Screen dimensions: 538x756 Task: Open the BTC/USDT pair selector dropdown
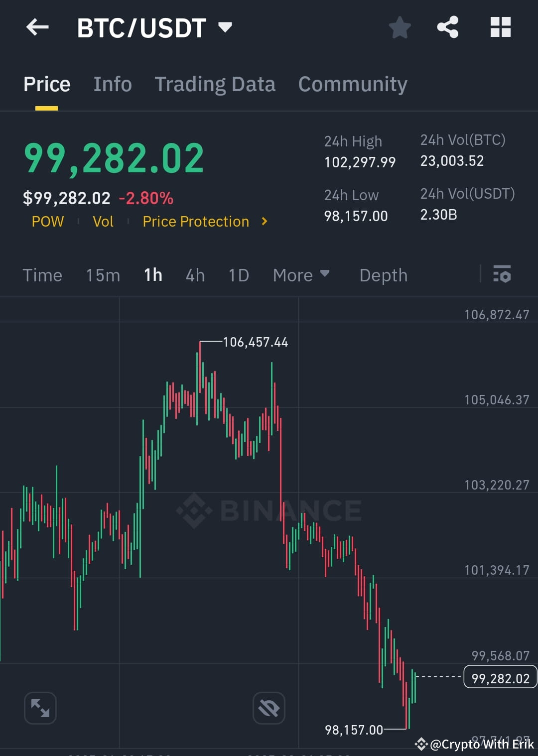[x=225, y=27]
